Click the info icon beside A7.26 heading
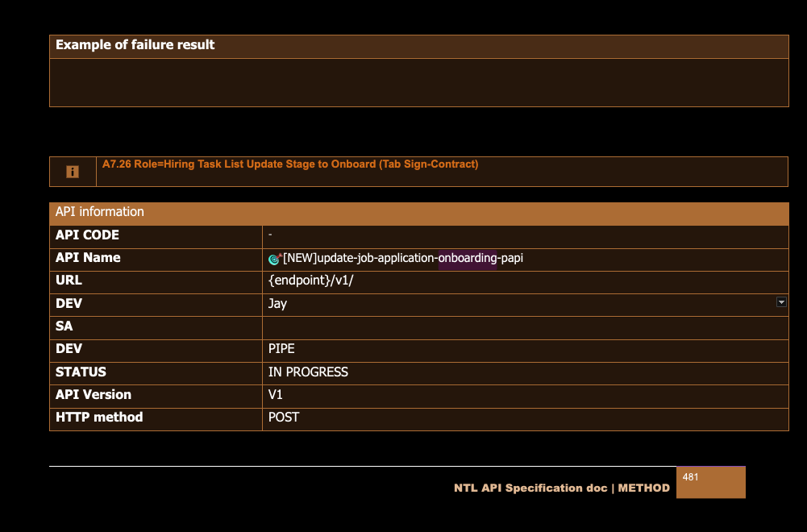The image size is (807, 532). (73, 172)
